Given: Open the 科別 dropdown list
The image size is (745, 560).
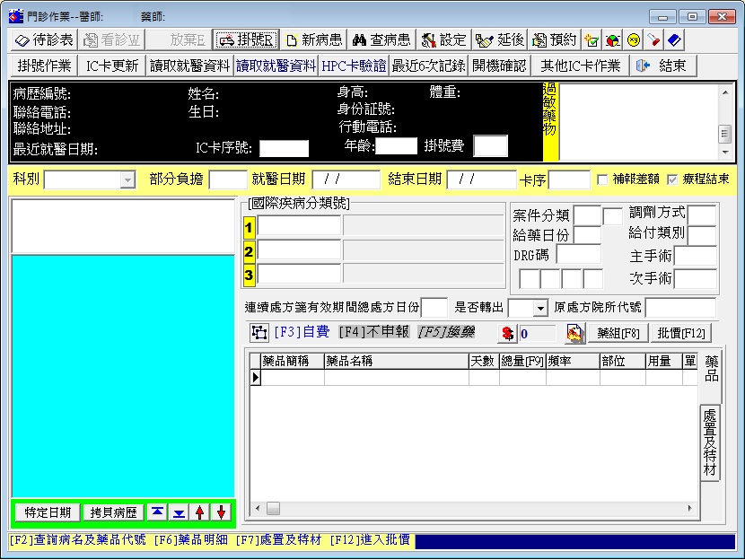Looking at the screenshot, I should click(x=127, y=180).
